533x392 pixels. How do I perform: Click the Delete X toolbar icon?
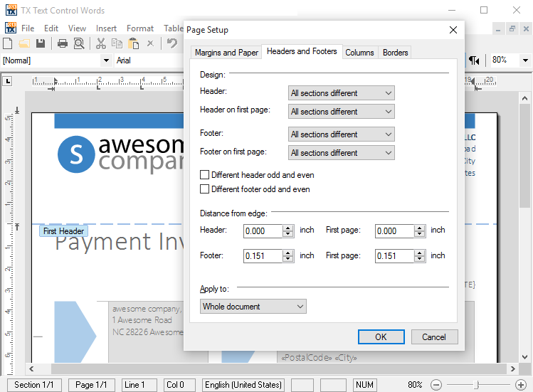pyautogui.click(x=150, y=43)
